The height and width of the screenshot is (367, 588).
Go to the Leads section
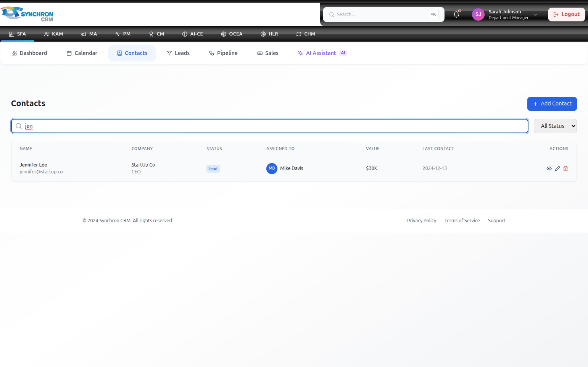point(178,53)
